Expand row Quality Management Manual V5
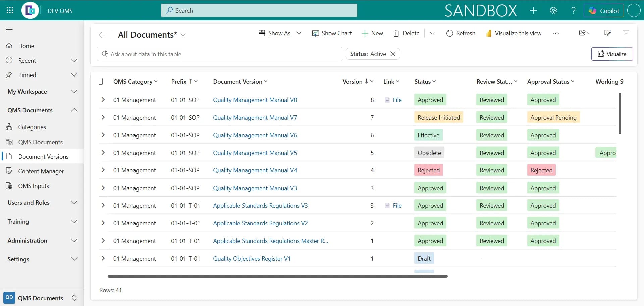Image resolution: width=644 pixels, height=306 pixels. (103, 153)
